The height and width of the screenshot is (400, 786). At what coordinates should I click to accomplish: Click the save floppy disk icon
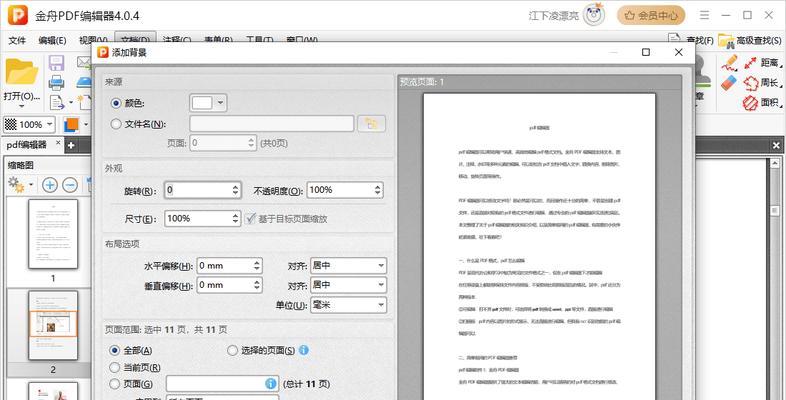(x=56, y=64)
